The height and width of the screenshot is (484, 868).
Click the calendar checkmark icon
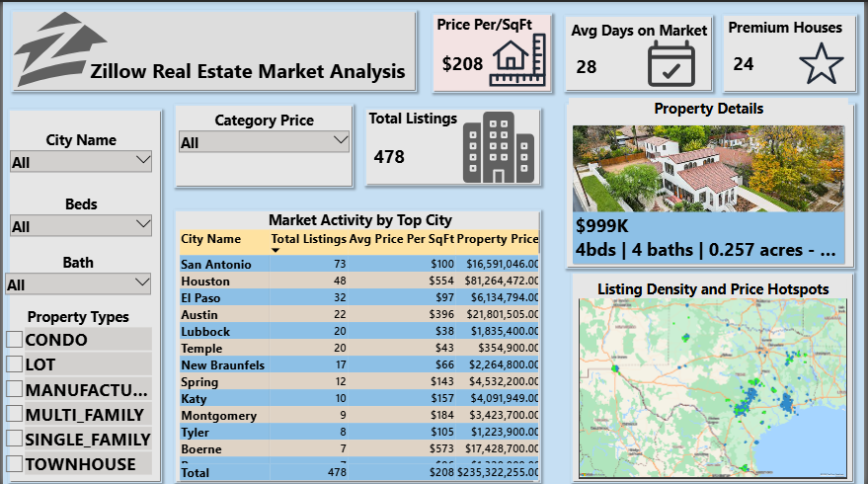(671, 63)
